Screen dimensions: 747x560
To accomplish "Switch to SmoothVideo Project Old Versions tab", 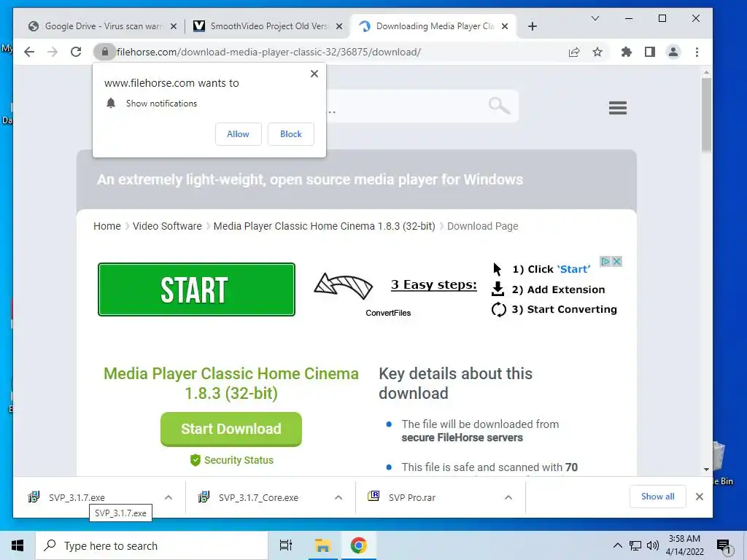I will [x=268, y=26].
